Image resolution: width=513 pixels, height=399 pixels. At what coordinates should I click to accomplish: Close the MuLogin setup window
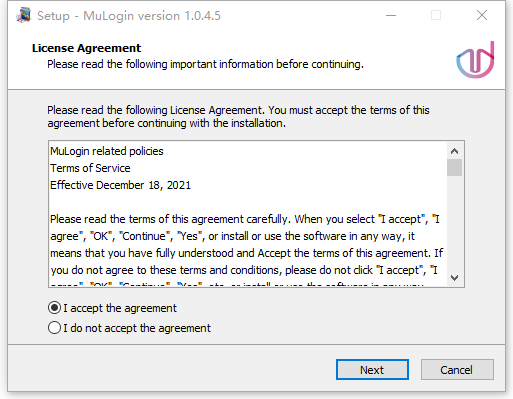point(482,15)
